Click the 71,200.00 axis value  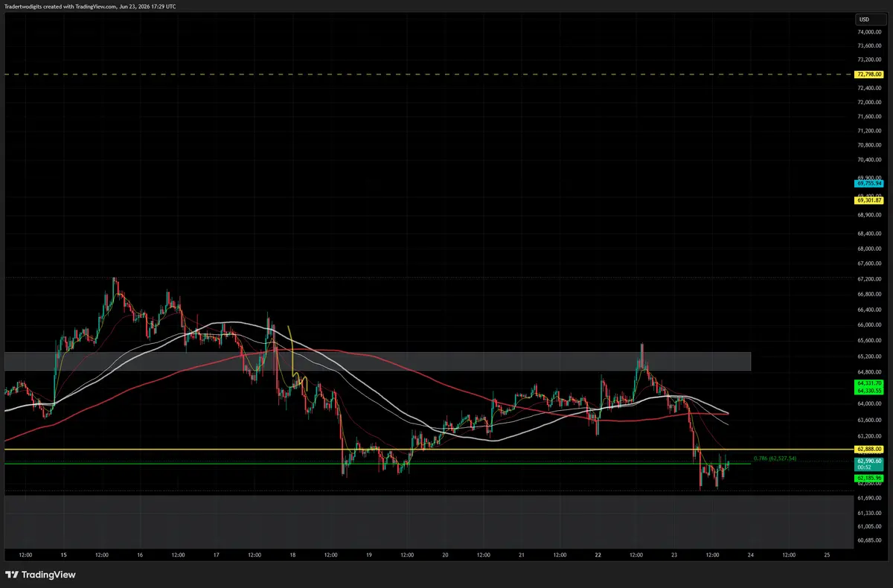point(869,131)
